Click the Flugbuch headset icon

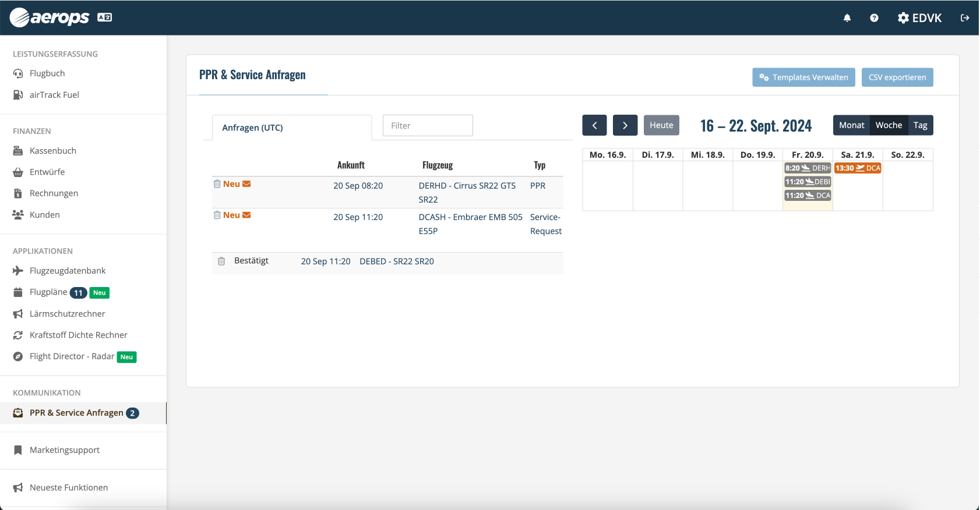pyautogui.click(x=18, y=73)
